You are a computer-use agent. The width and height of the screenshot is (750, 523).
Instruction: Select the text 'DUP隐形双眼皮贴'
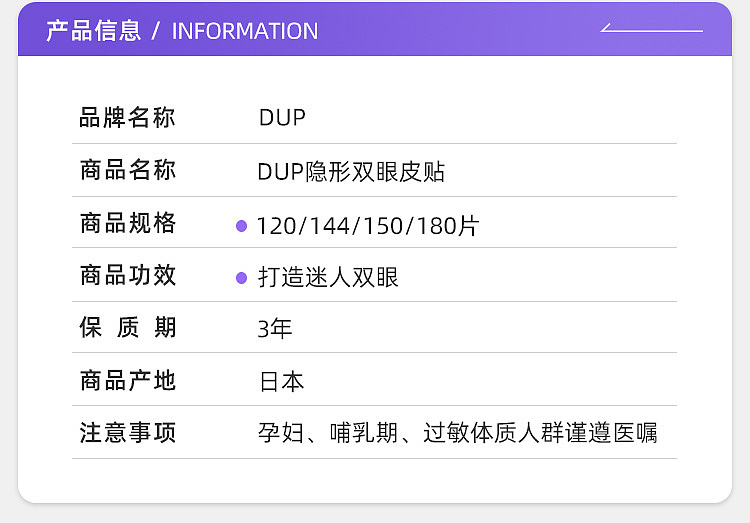351,172
